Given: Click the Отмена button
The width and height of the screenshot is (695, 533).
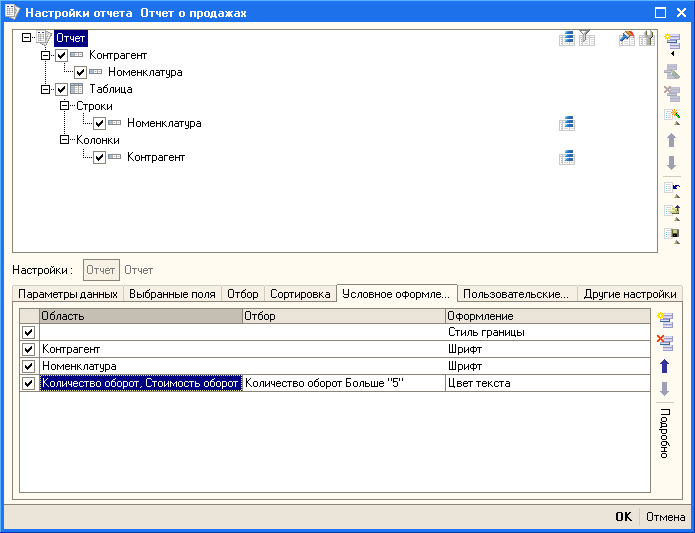Looking at the screenshot, I should [664, 517].
